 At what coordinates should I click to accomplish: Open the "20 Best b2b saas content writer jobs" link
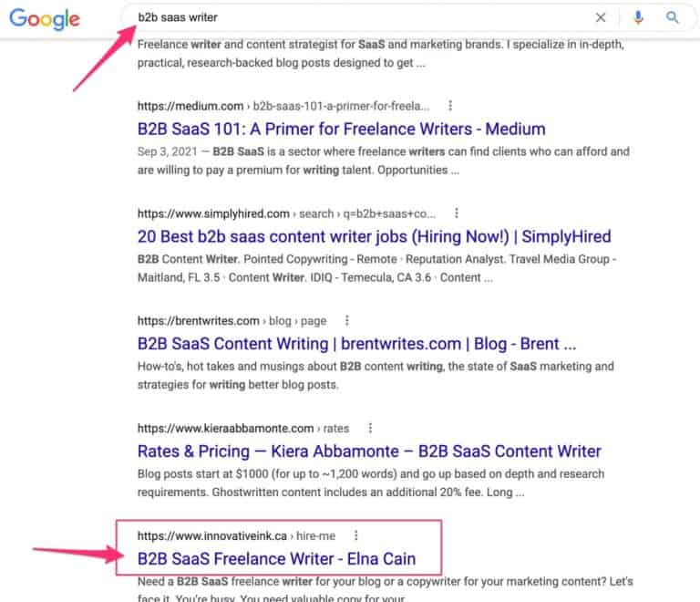374,236
